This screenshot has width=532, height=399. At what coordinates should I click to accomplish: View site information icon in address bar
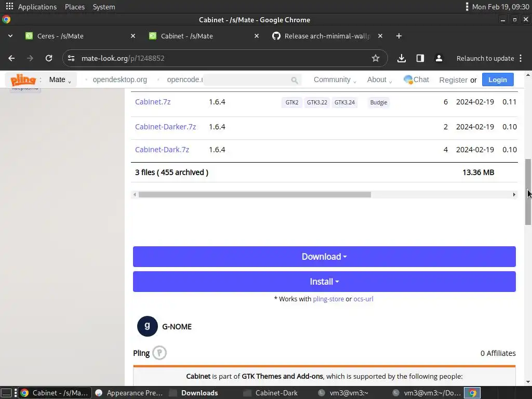pos(71,58)
